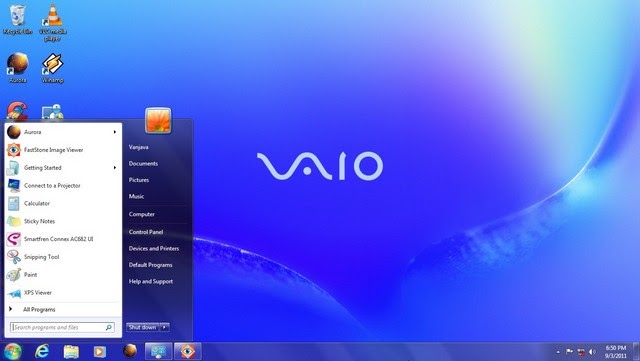
Task: Open Recycle Bin desktop icon
Action: pyautogui.click(x=18, y=19)
